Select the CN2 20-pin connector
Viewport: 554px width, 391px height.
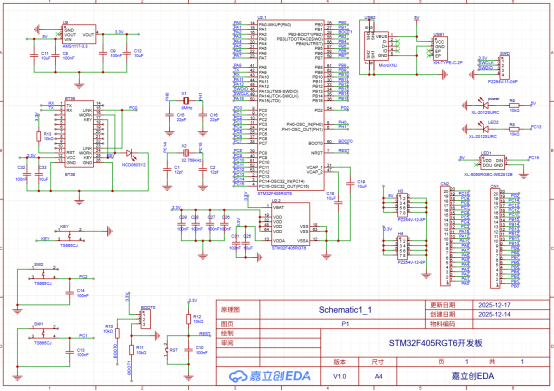coord(446,236)
